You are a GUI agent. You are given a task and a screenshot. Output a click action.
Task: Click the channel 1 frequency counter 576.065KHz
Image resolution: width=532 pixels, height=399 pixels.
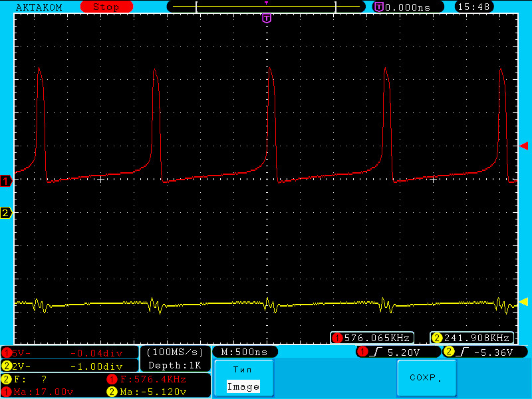click(x=372, y=338)
